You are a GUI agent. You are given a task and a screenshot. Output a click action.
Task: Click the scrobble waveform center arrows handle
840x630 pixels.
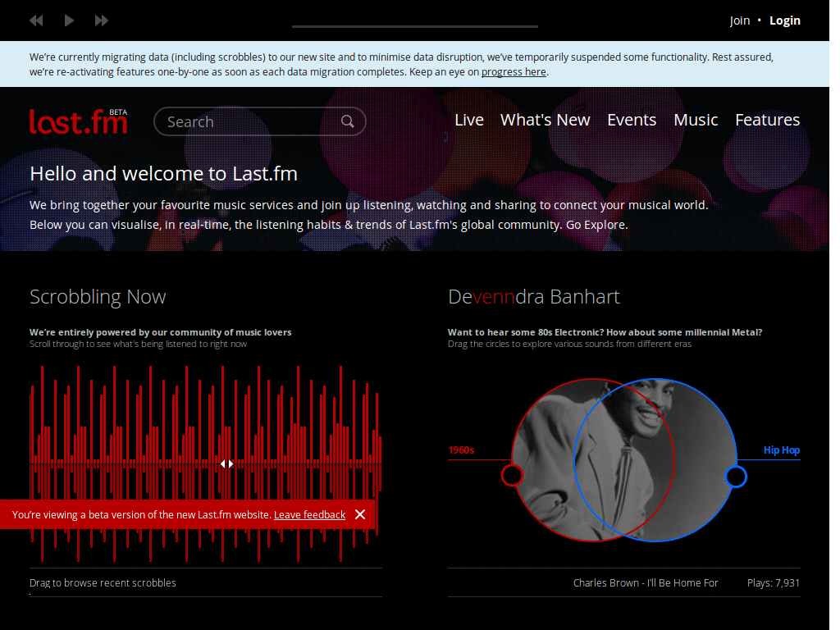click(227, 463)
